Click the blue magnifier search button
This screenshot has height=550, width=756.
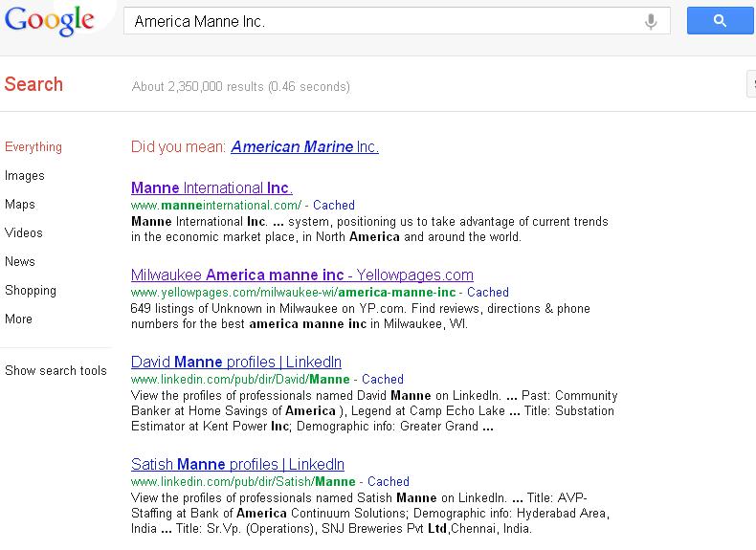point(720,21)
